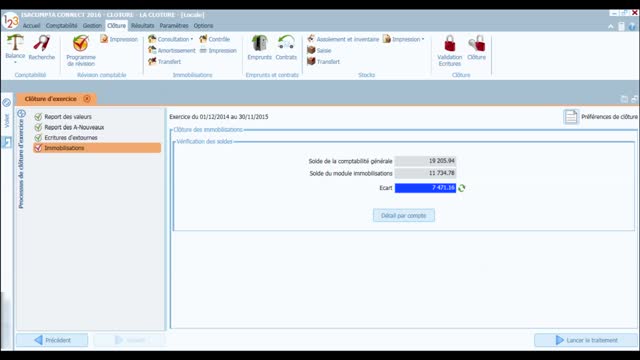Open the Balance tool in ribbon
640x360 pixels.
[15, 47]
